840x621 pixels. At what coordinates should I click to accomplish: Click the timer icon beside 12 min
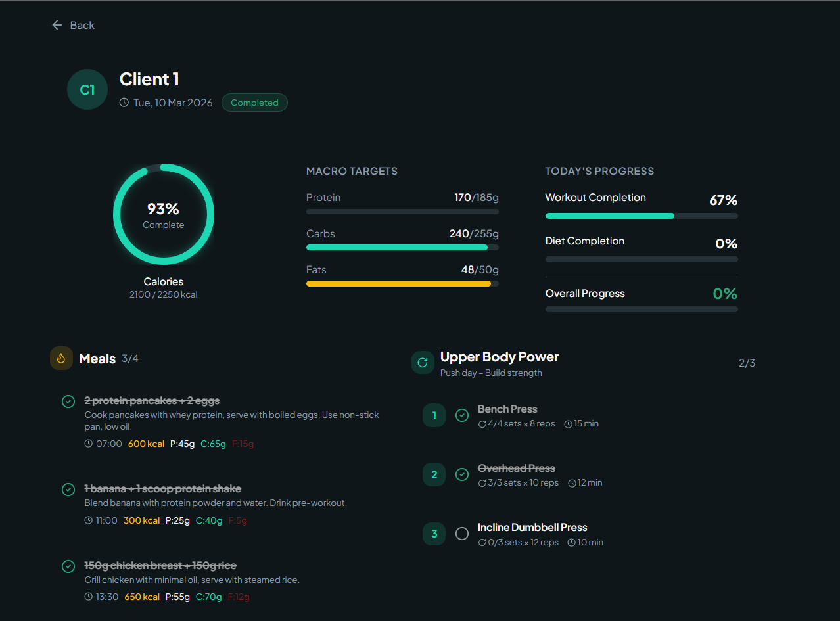click(572, 483)
